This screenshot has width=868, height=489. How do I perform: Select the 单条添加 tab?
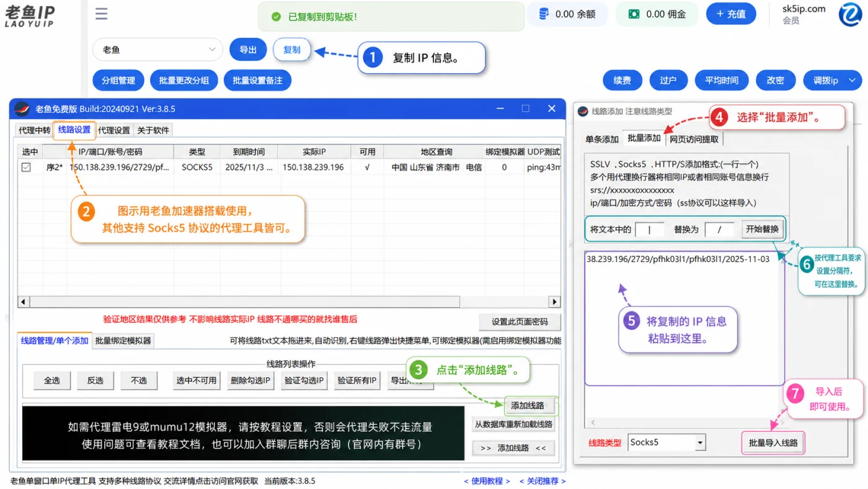click(x=602, y=139)
